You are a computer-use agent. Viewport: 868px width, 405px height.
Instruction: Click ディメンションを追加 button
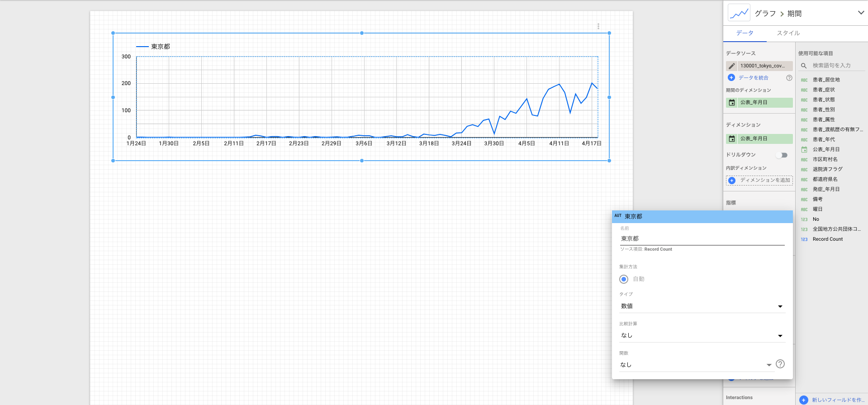coord(759,181)
